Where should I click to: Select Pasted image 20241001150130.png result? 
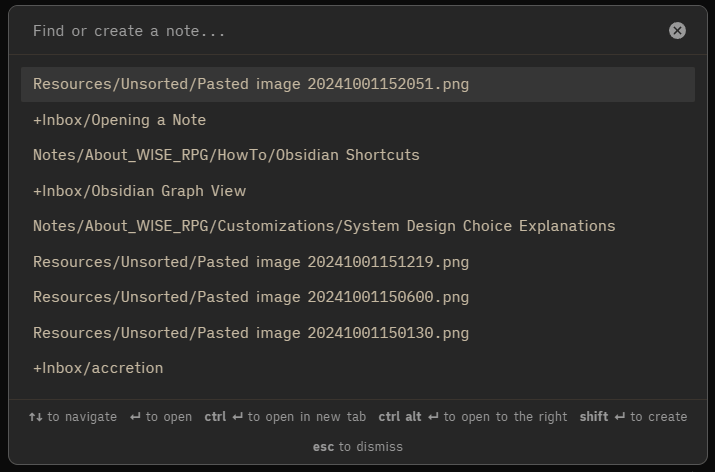coord(251,333)
